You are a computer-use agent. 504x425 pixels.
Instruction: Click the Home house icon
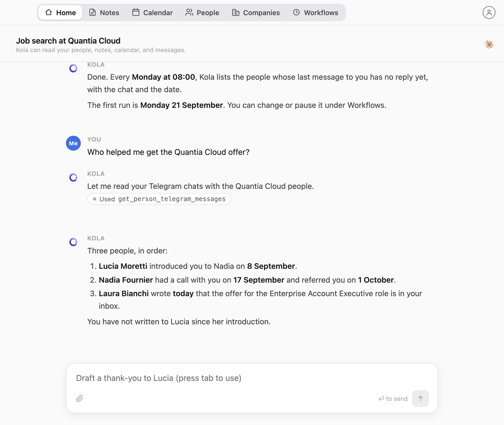[48, 12]
